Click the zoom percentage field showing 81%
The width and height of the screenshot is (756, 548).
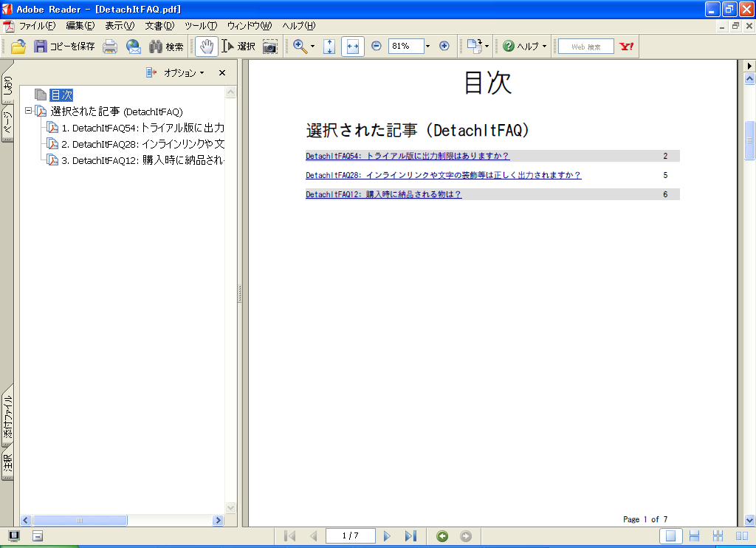click(x=406, y=46)
